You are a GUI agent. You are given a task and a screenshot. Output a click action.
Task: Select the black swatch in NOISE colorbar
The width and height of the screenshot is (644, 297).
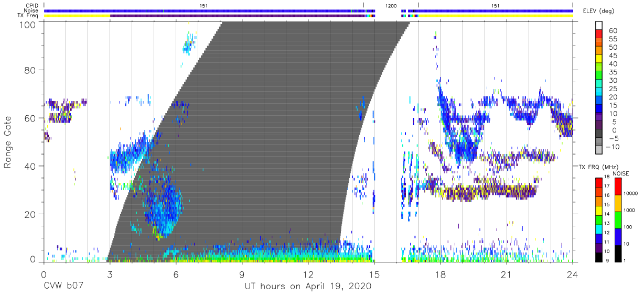coord(617,254)
